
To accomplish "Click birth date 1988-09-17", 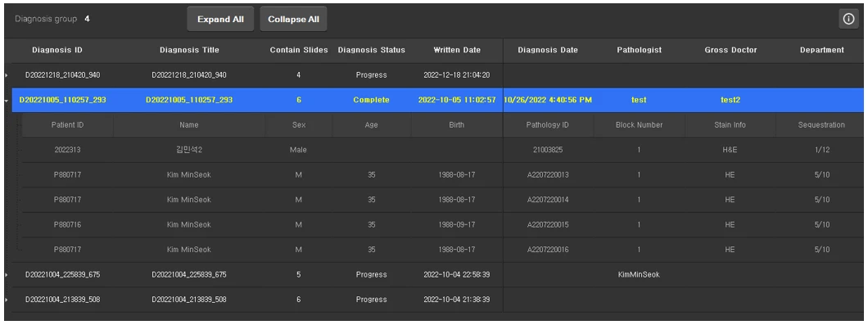I will [457, 225].
